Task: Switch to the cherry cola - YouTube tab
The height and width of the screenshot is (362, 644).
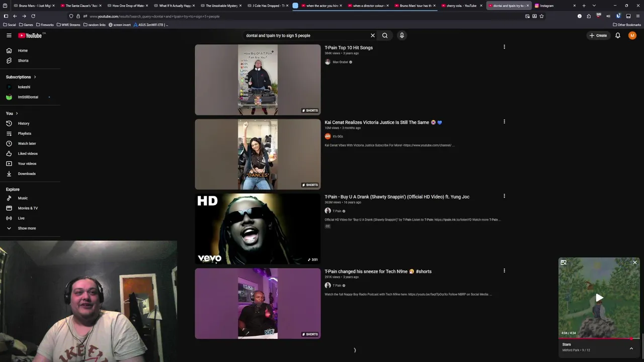Action: (461, 6)
